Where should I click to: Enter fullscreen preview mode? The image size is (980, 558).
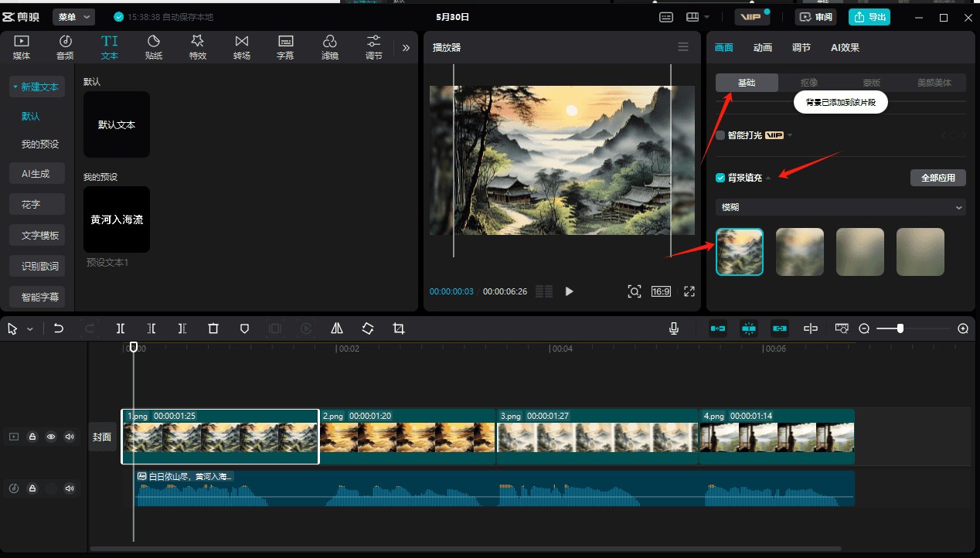(689, 291)
